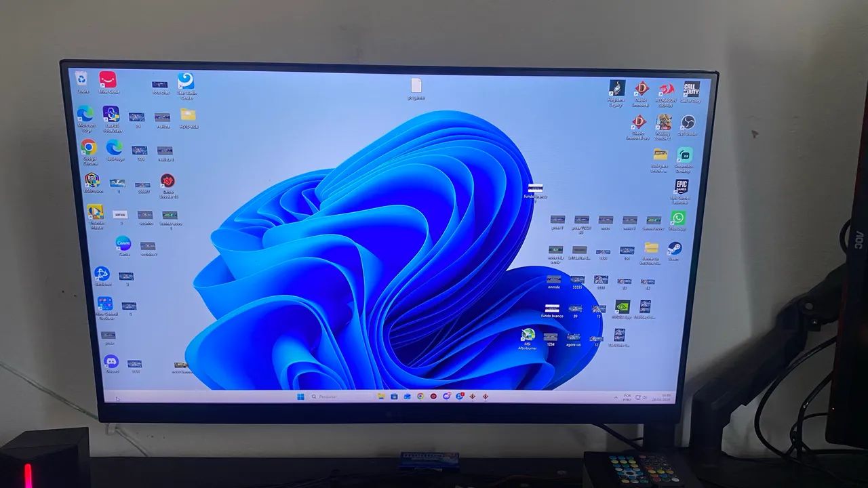868x488 pixels.
Task: Launch Google Chrome from the desktop shortcut
Action: (x=88, y=151)
